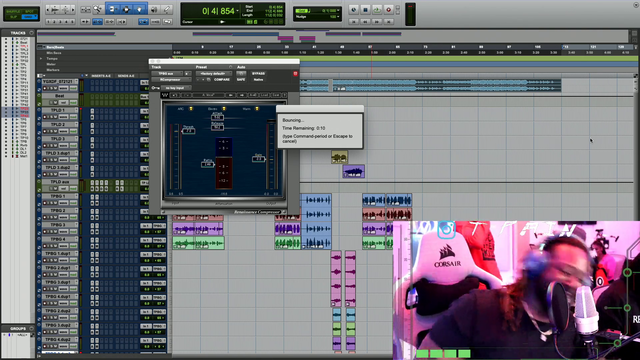Open the GROUPS list options menu
This screenshot has height=360, width=640.
coord(31,328)
